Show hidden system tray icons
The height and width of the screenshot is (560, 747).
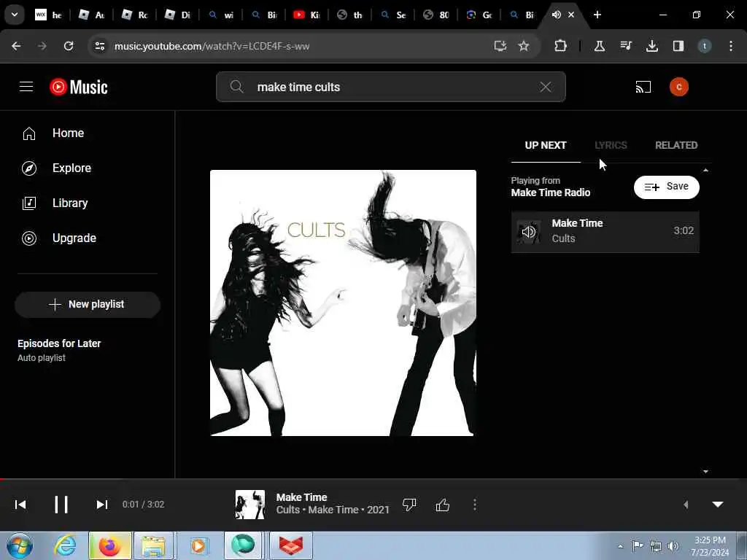(620, 547)
